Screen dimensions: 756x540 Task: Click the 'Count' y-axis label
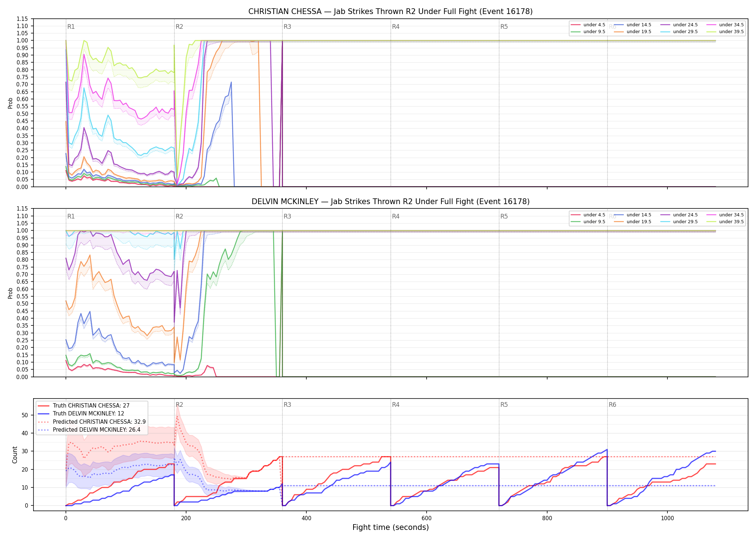point(15,455)
